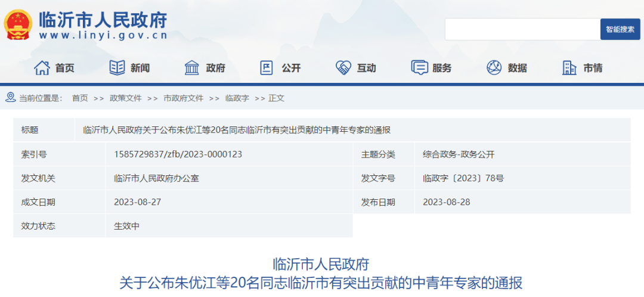Click the www.linyi.gov.cn address text
The width and height of the screenshot is (644, 297).
point(104,36)
